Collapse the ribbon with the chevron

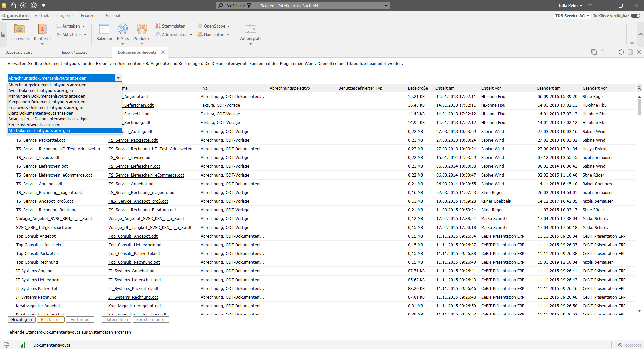pyautogui.click(x=632, y=43)
